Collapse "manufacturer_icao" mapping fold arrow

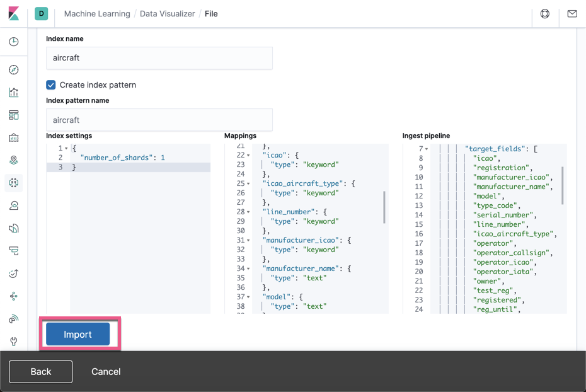tap(248, 240)
